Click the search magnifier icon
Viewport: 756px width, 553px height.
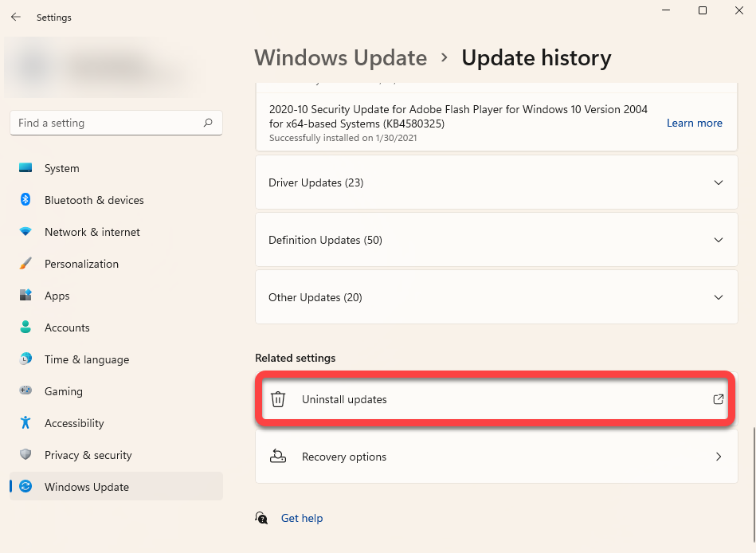pyautogui.click(x=208, y=123)
